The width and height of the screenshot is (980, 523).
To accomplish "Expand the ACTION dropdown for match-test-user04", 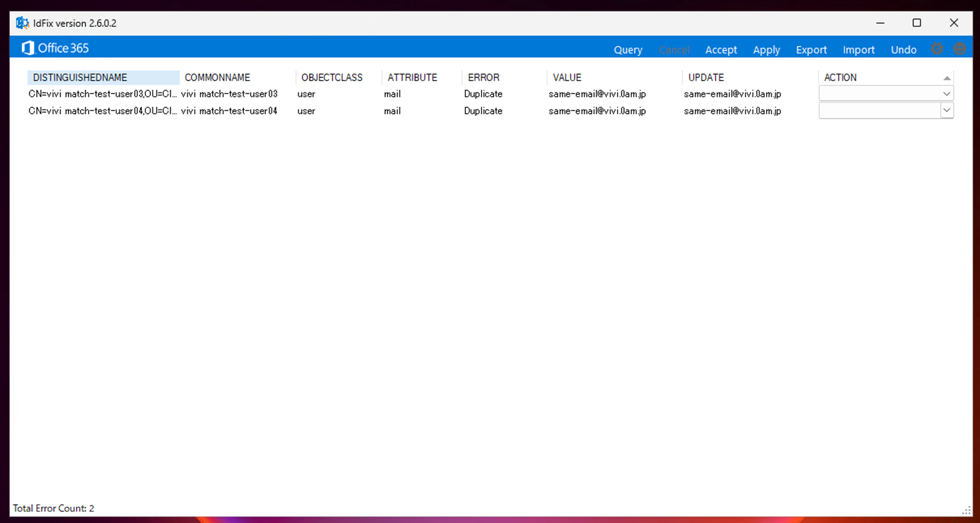I will (x=947, y=110).
